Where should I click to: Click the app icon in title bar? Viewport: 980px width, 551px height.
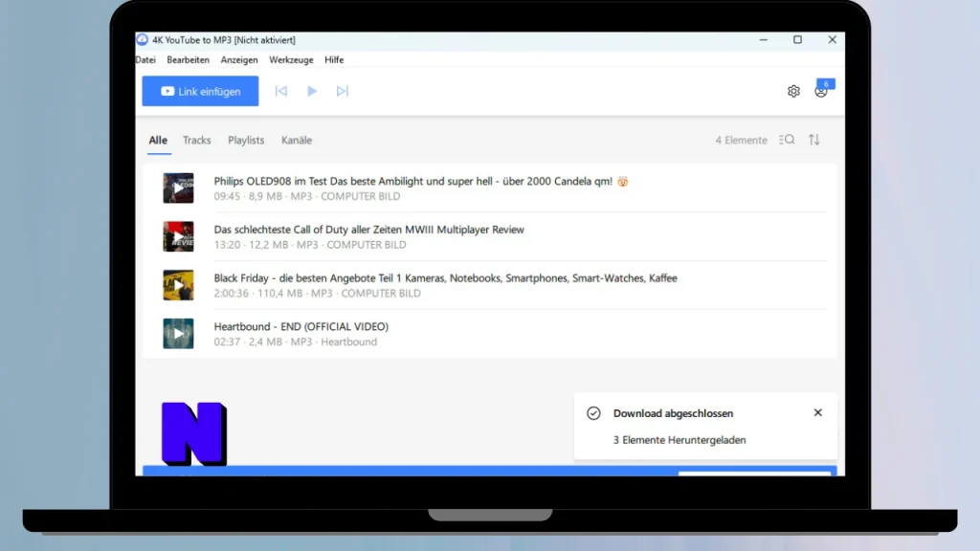point(143,40)
